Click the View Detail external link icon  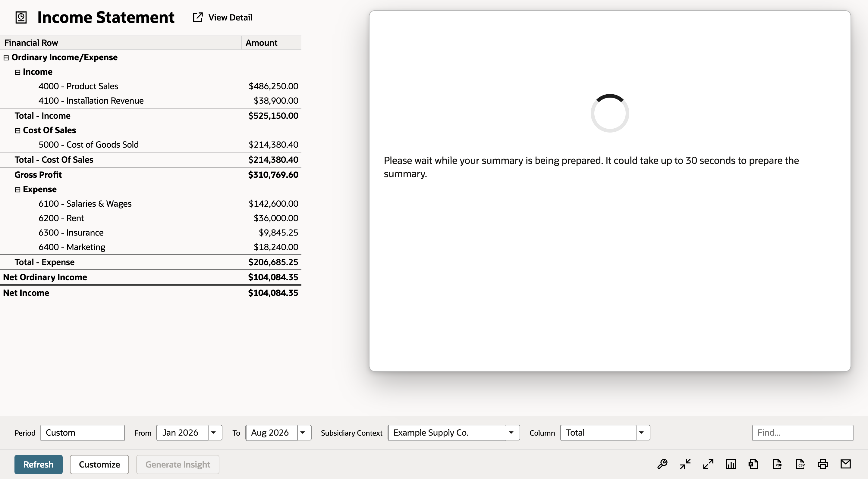point(198,17)
